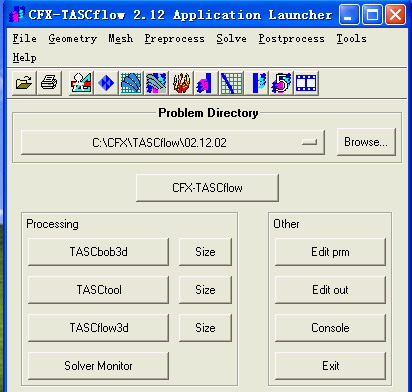412x392 pixels.
Task: Launch CFX-TASCflow with the large button
Action: click(x=207, y=188)
